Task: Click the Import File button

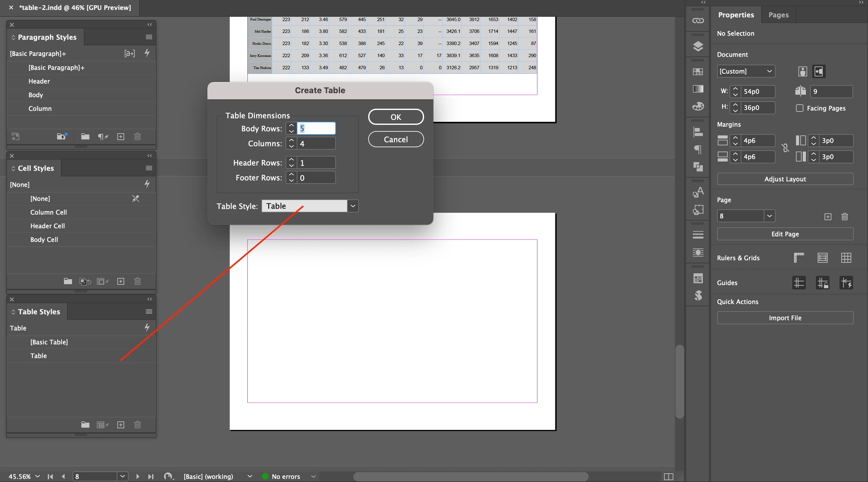Action: click(785, 318)
